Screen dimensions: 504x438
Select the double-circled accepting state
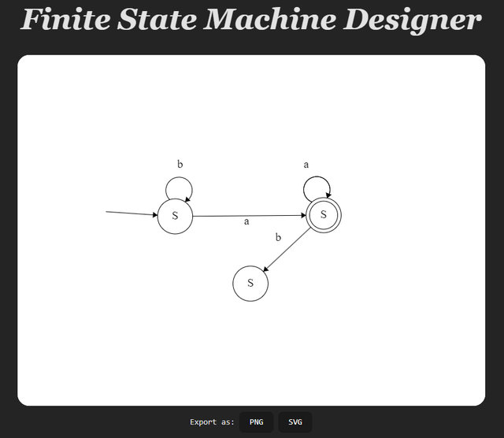point(324,215)
